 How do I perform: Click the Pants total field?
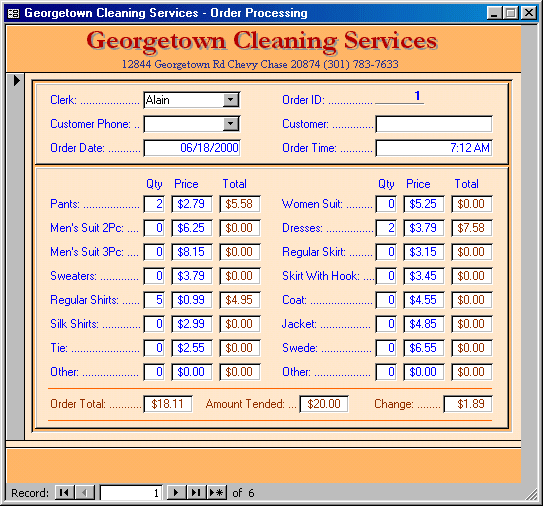click(240, 204)
